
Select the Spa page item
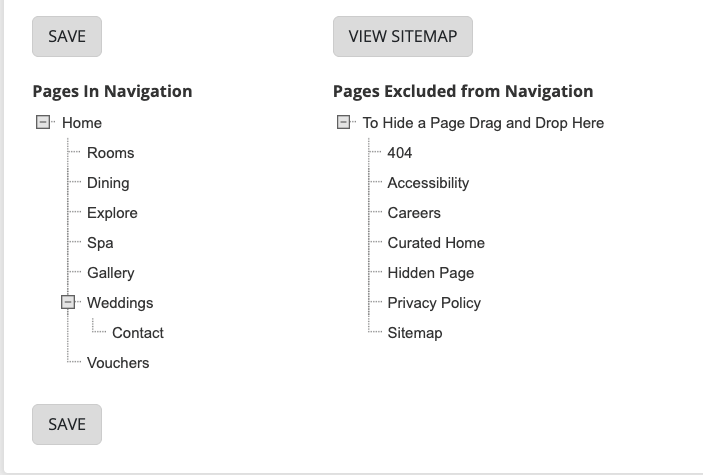pyautogui.click(x=100, y=243)
